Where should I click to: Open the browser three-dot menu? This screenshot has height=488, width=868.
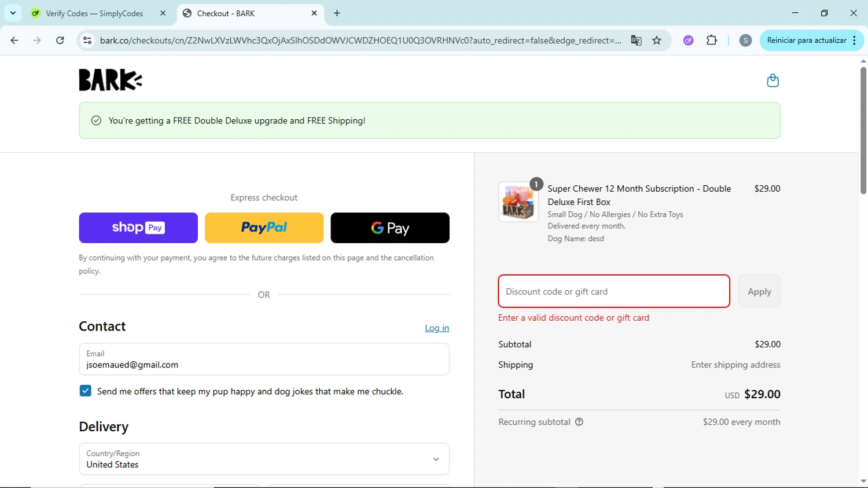click(855, 41)
